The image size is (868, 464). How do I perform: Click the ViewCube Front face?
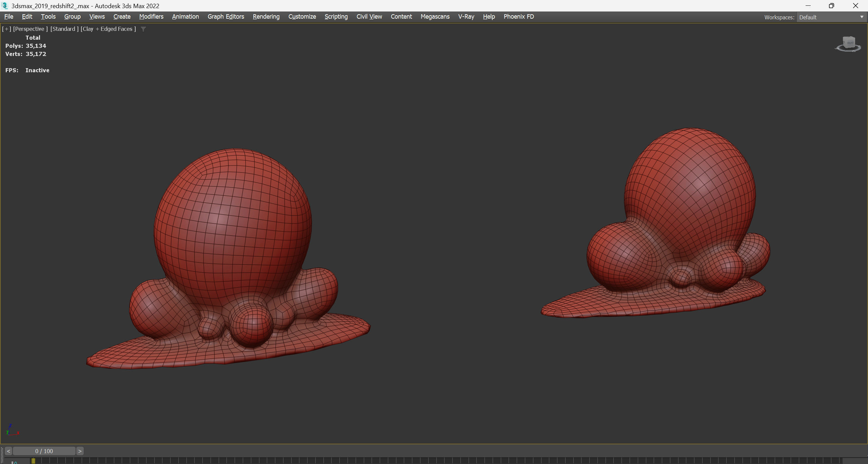[x=850, y=43]
